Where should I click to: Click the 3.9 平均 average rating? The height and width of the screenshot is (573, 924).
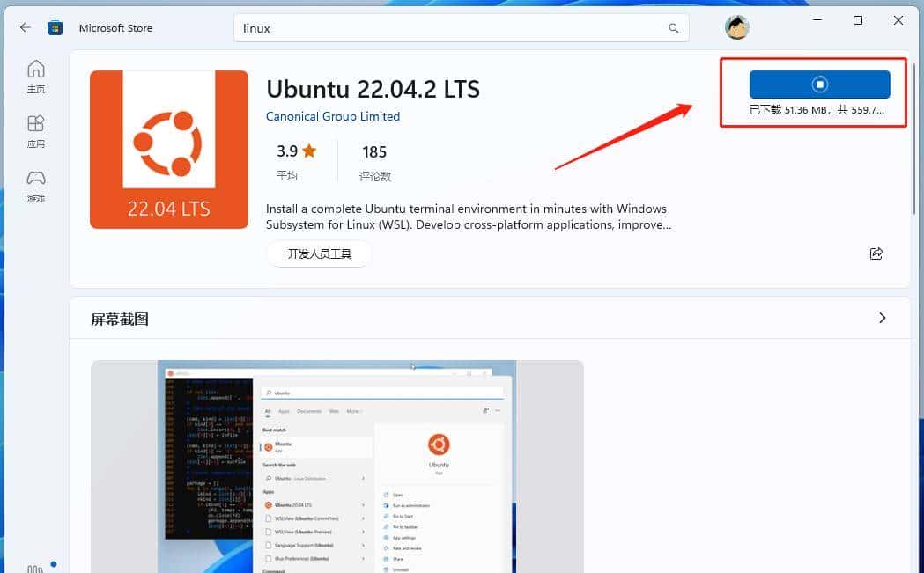coord(291,160)
